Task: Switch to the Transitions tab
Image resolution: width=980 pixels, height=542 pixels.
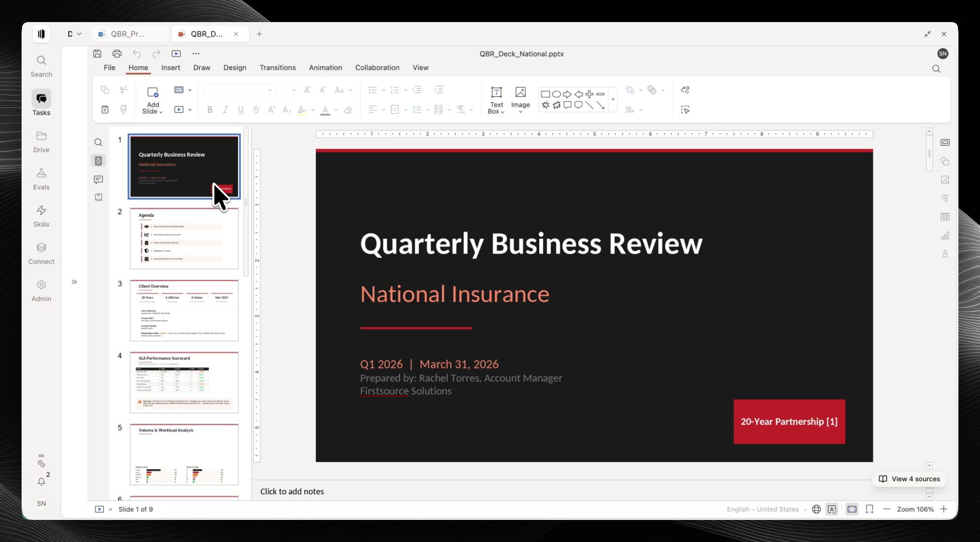Action: (278, 68)
